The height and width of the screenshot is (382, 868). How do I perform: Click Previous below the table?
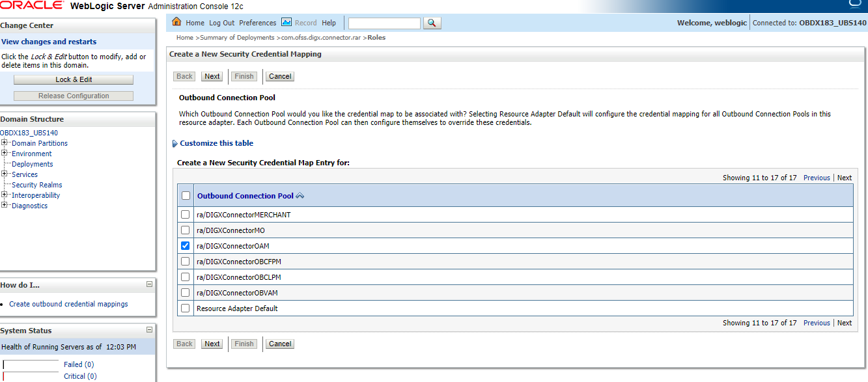tap(817, 323)
